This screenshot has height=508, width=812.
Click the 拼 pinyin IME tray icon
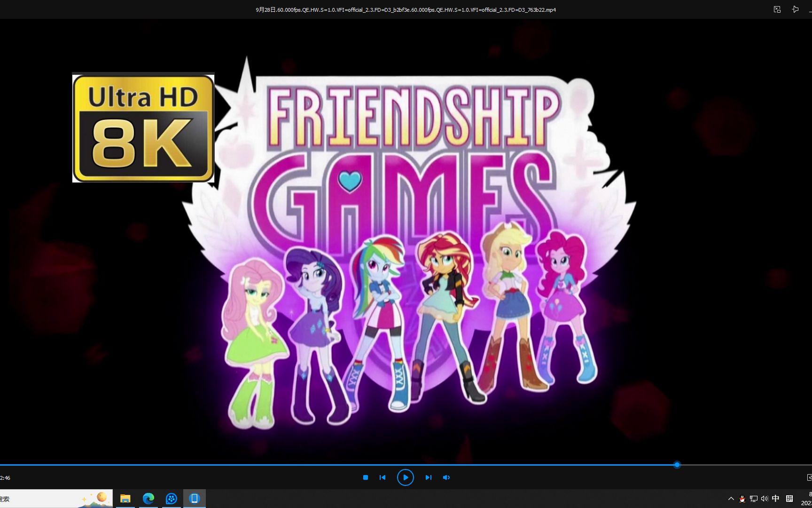pos(789,499)
